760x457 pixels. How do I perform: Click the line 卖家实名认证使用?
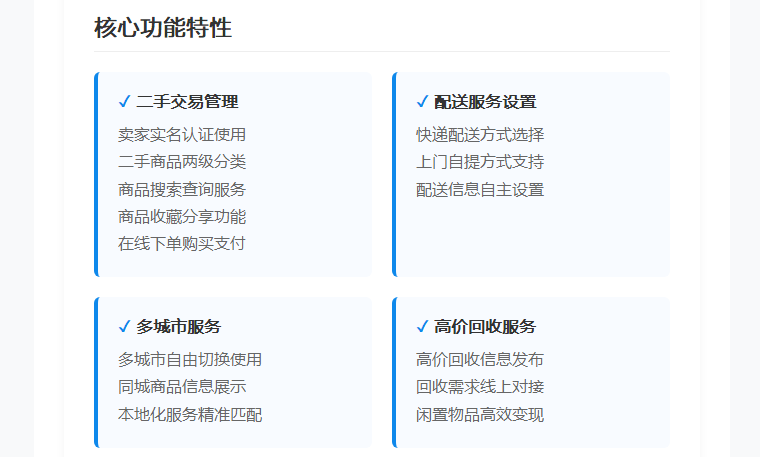tap(182, 134)
